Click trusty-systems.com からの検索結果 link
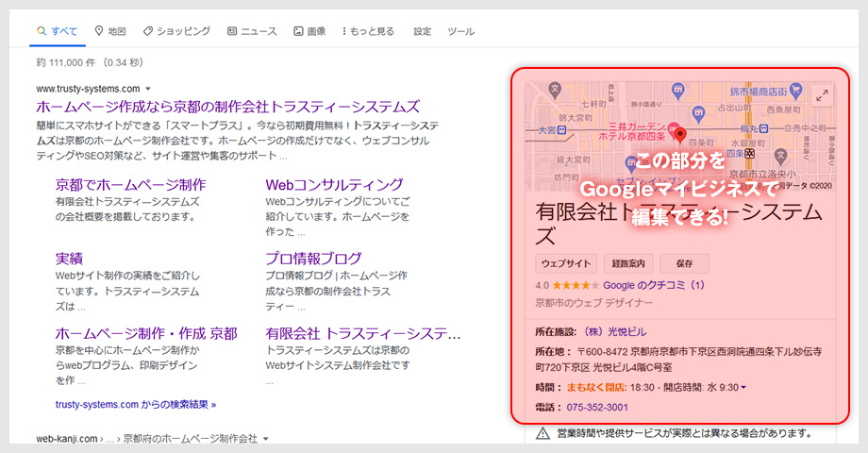This screenshot has width=868, height=453. click(x=136, y=405)
